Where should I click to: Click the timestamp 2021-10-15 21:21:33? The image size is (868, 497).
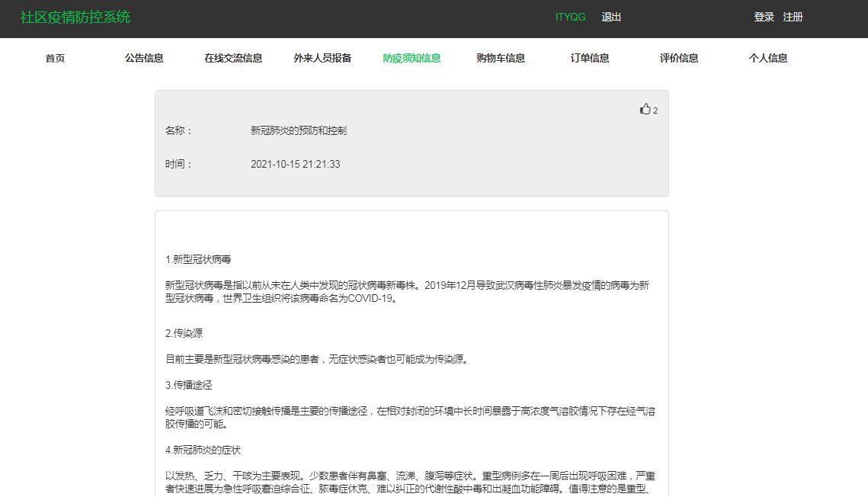click(295, 165)
